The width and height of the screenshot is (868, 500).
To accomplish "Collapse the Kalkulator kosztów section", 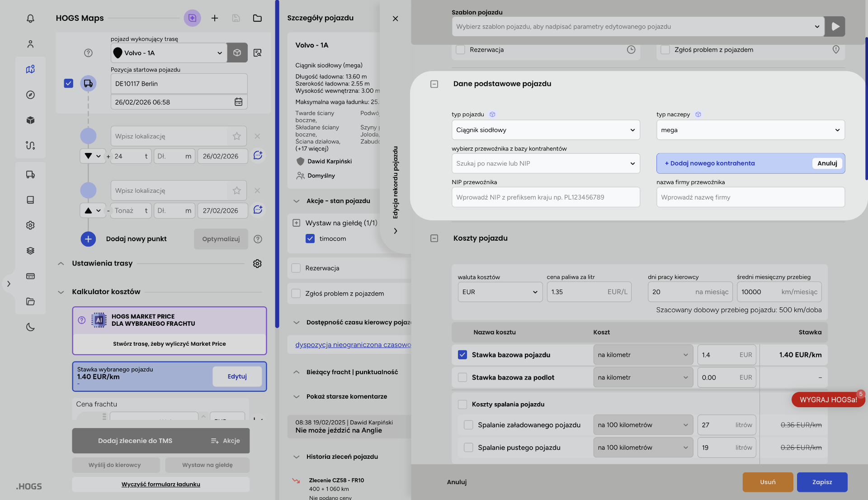I will [x=61, y=292].
